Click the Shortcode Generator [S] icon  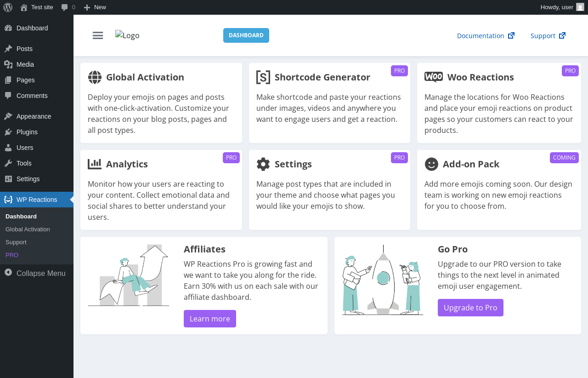pyautogui.click(x=263, y=77)
